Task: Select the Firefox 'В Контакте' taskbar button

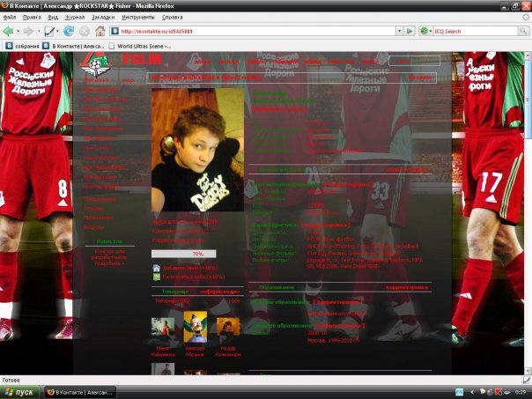Action: point(80,392)
